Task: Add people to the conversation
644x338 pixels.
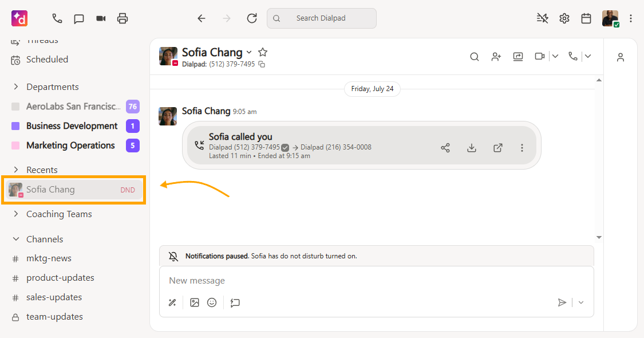Action: (496, 57)
